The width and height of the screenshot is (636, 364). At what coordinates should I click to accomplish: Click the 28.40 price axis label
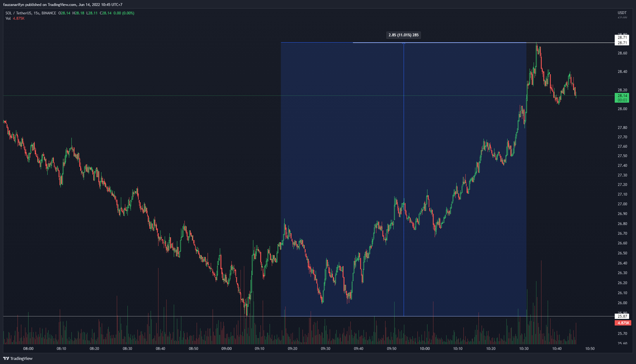(x=622, y=72)
